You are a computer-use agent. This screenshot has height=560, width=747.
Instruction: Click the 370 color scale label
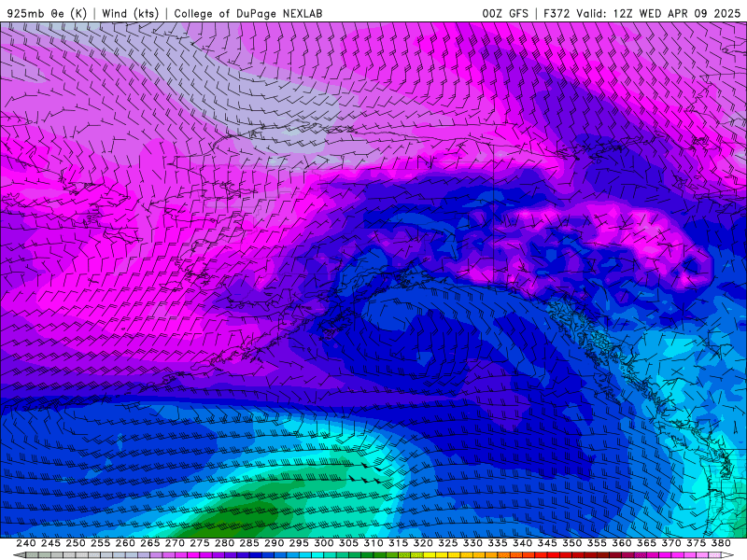(671, 543)
